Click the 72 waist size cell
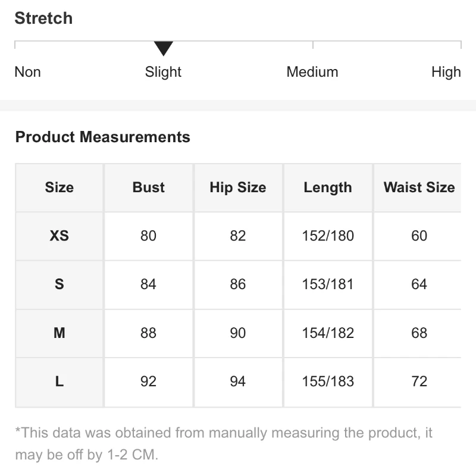 419,381
